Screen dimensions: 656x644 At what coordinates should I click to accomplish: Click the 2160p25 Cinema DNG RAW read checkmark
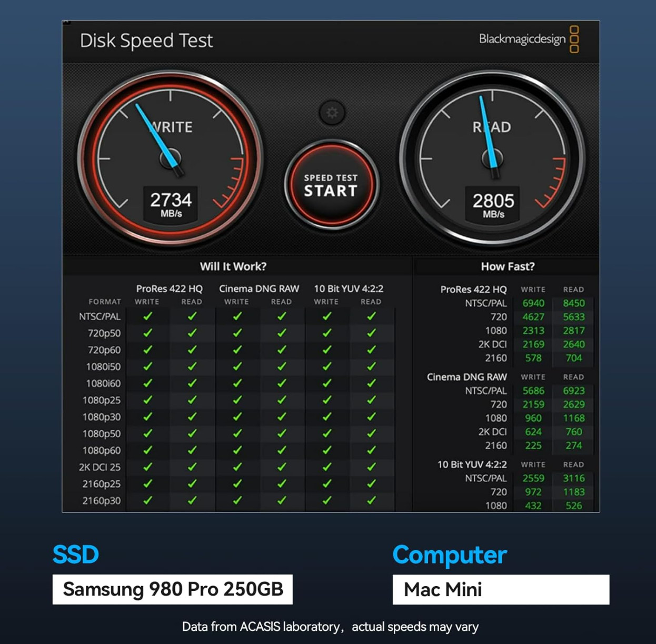282,483
